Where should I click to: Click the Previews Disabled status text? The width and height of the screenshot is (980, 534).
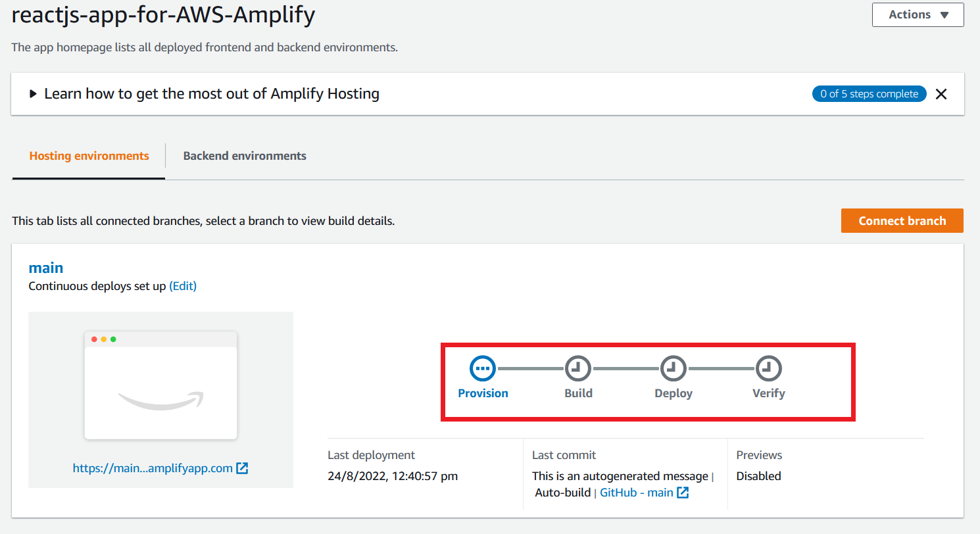pyautogui.click(x=758, y=475)
